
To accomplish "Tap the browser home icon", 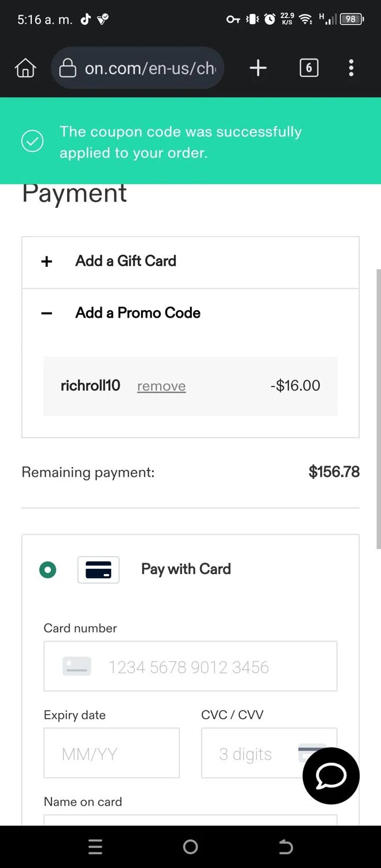I will (x=25, y=68).
